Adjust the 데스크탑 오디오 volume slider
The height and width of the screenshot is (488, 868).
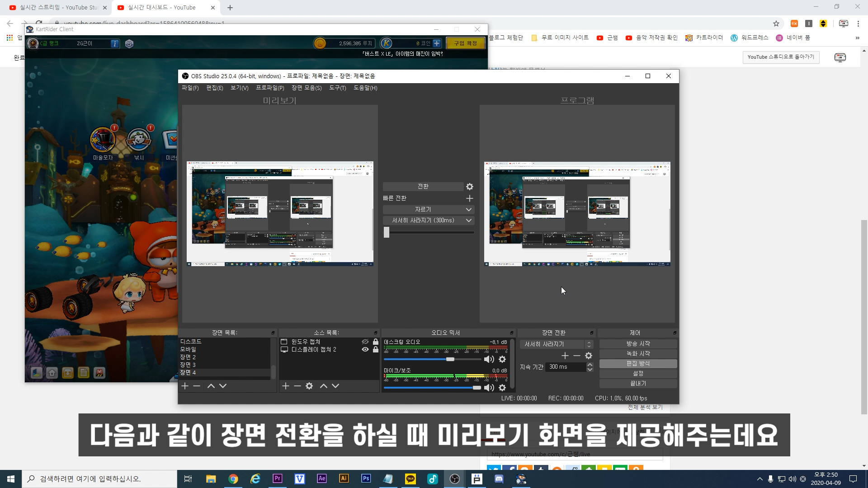coord(450,359)
